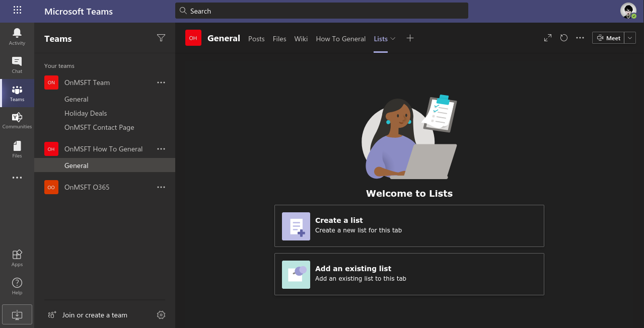
Task: Click in the Search box
Action: (x=322, y=11)
